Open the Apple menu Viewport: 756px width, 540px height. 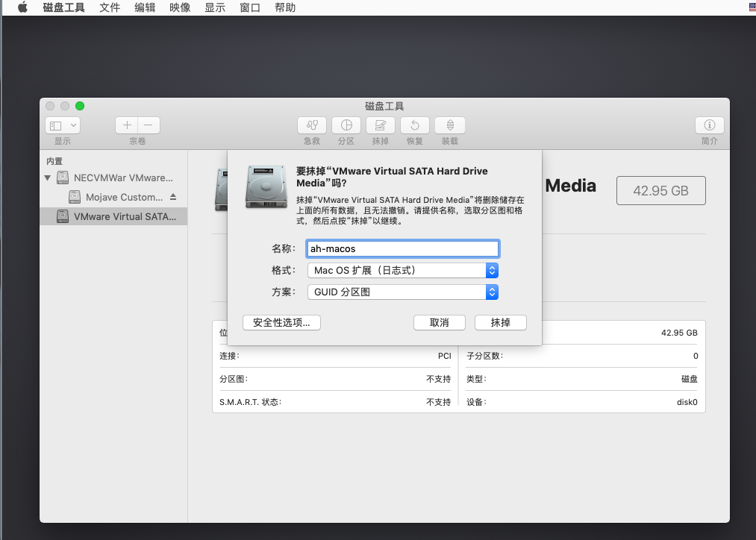coord(22,7)
